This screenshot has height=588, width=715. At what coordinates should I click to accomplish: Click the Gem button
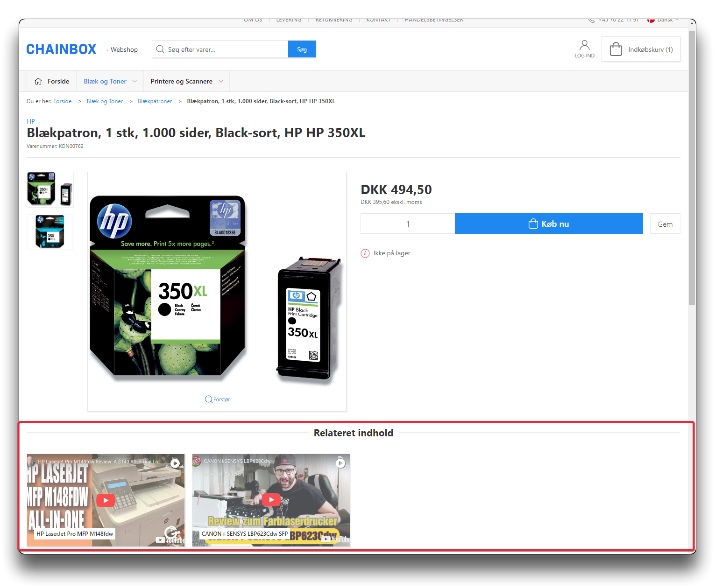pos(665,224)
